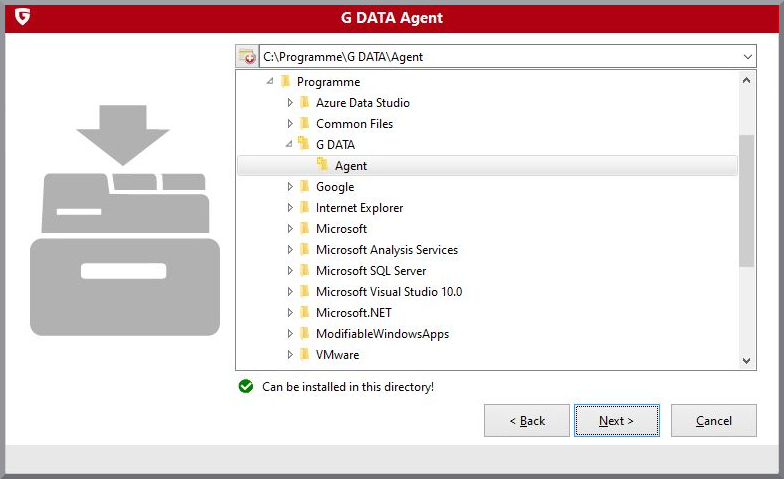Expand the Microsoft Visual Studio 10.0 node
This screenshot has width=784, height=479.
pos(290,292)
